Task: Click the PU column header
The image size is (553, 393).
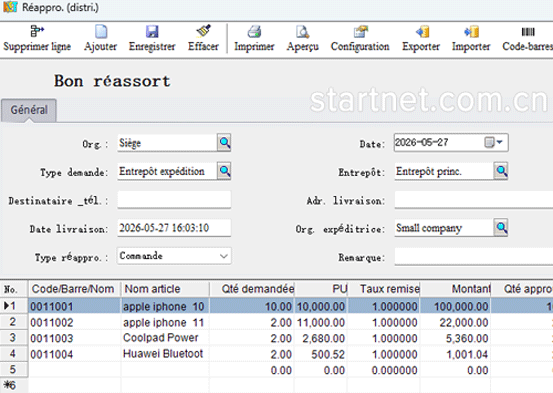Action: point(321,289)
